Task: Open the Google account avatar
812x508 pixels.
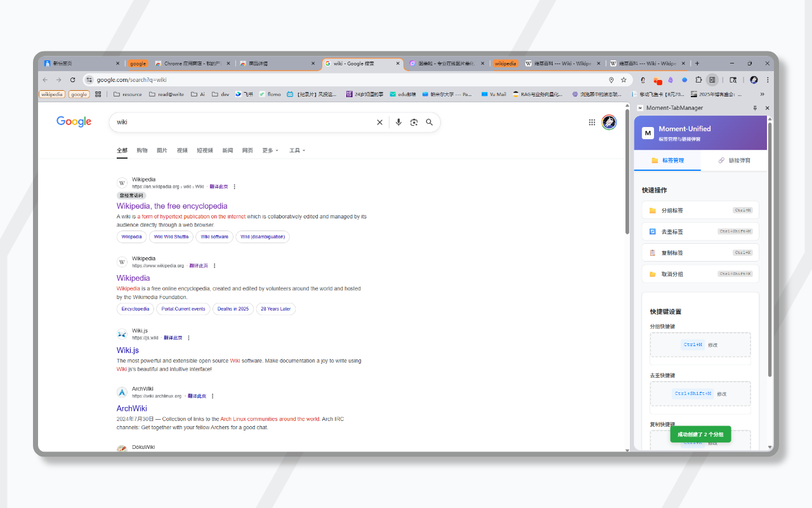Action: tap(609, 123)
